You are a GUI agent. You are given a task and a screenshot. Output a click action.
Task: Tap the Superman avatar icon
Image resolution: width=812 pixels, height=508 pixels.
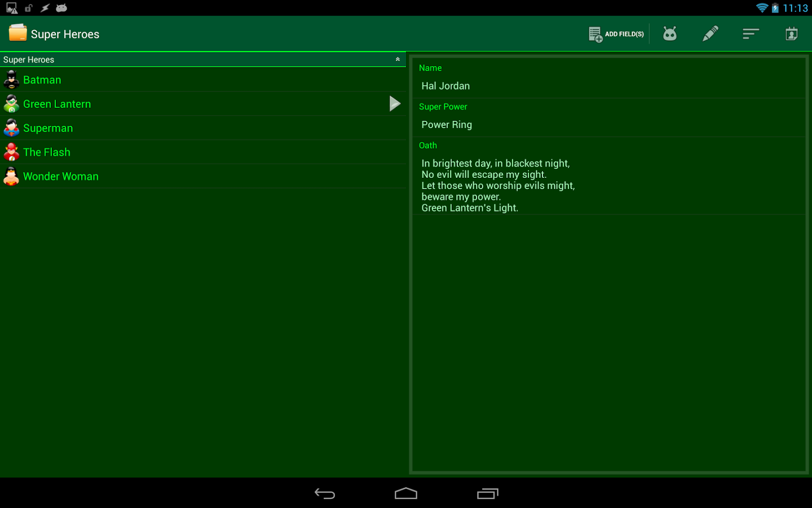11,128
